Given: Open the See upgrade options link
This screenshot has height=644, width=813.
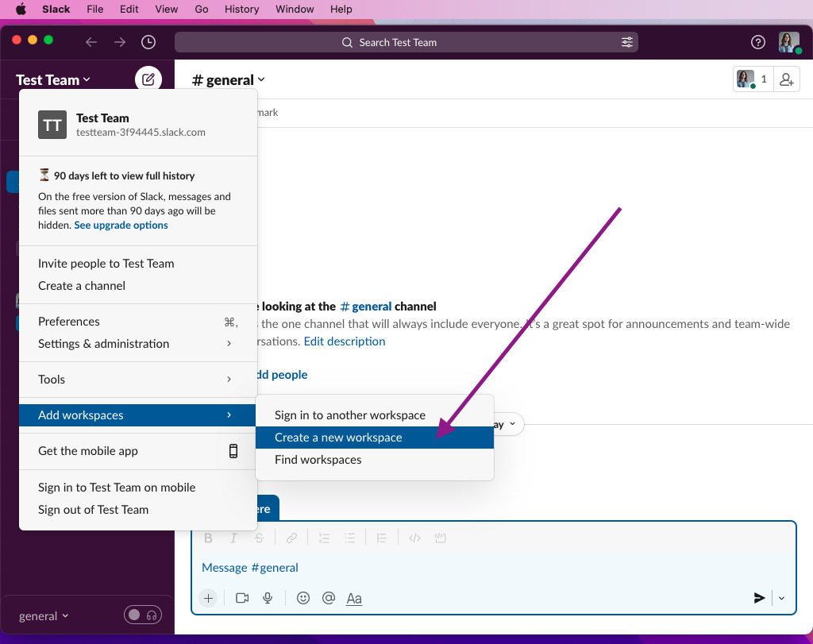Looking at the screenshot, I should pyautogui.click(x=121, y=225).
